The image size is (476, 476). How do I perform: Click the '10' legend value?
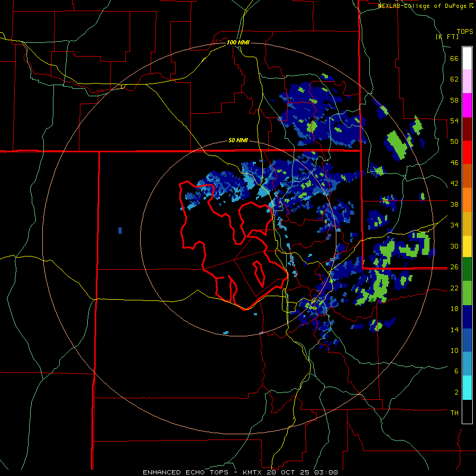(454, 350)
